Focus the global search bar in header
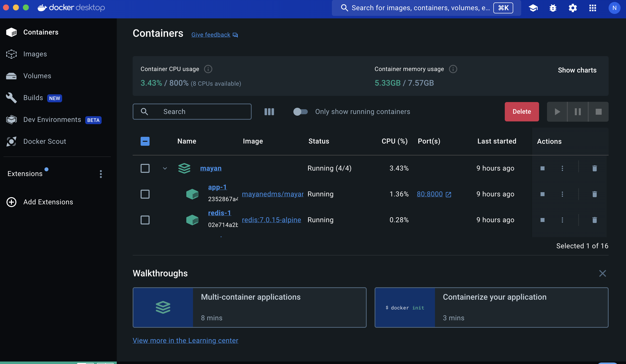Screen dimensions: 626x364 (426, 8)
